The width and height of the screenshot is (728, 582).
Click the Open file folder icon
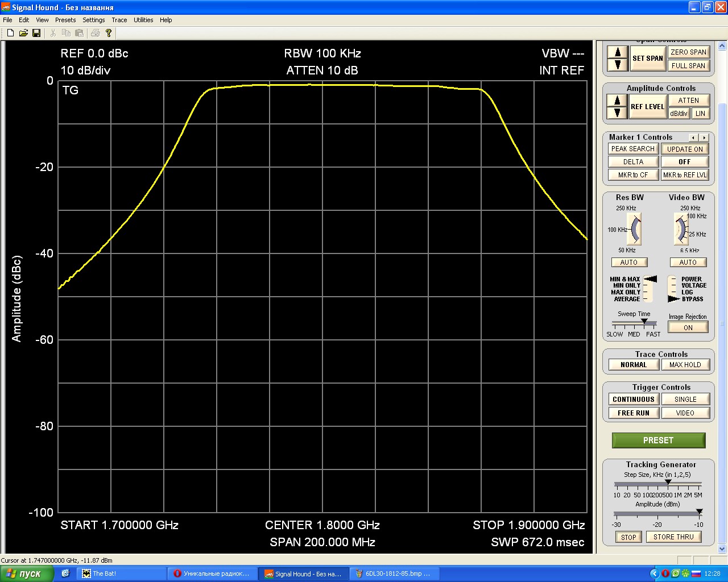coord(23,33)
